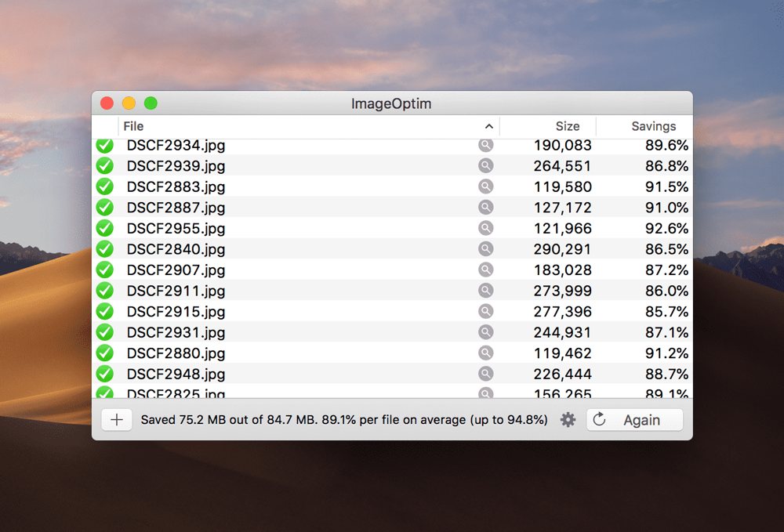Click the magnifier icon for DSCF2915.jpg
784x532 pixels.
point(485,311)
